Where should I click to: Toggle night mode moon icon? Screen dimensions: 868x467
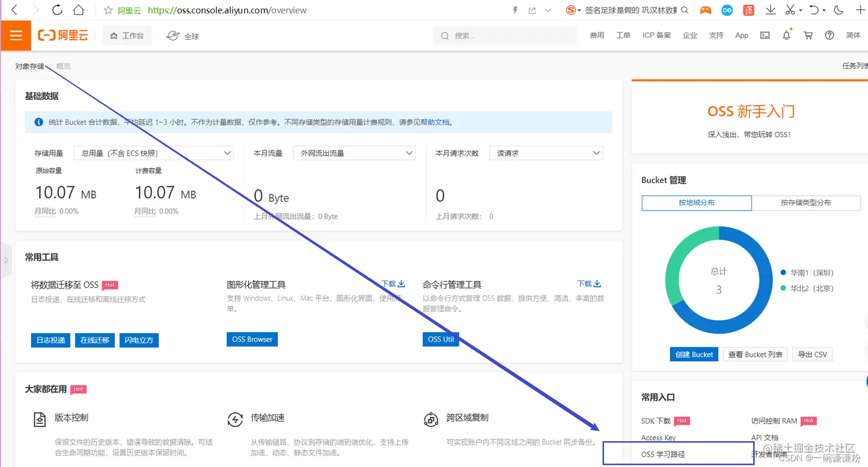[x=839, y=10]
